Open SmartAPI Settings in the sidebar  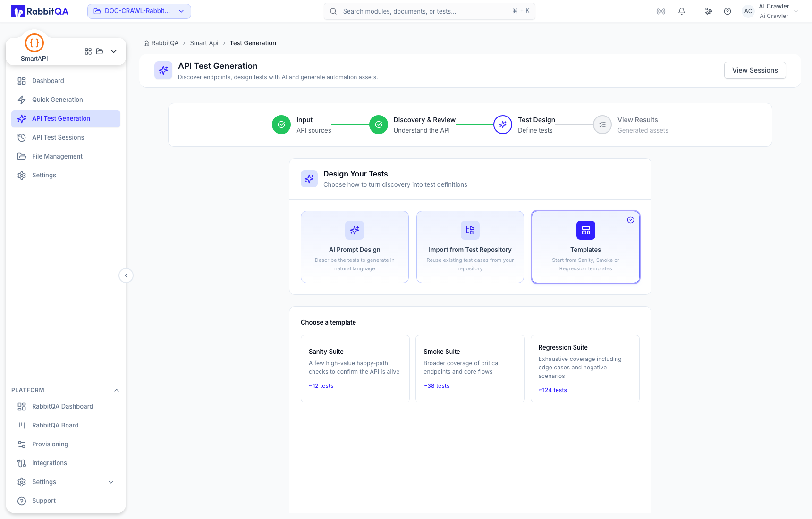click(x=66, y=175)
